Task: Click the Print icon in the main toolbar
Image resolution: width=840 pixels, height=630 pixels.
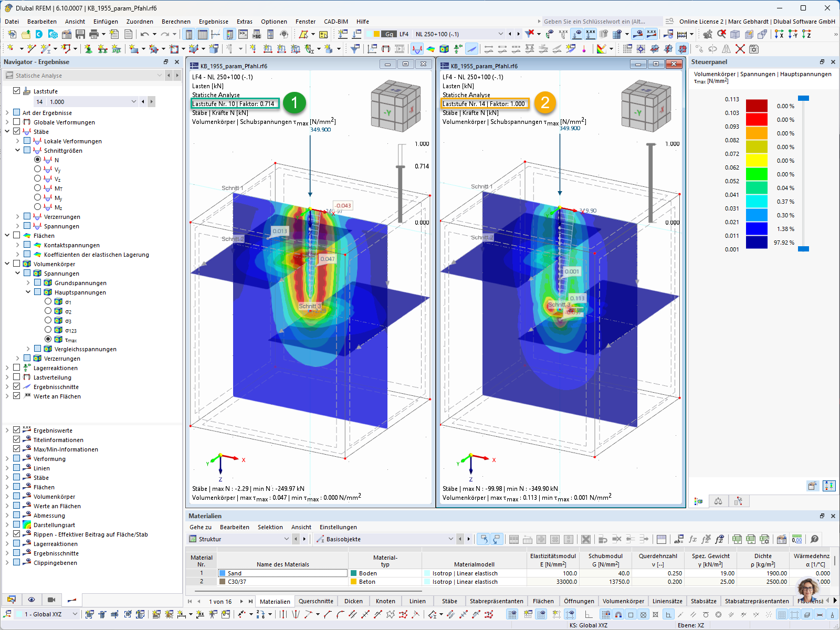Action: pos(94,34)
